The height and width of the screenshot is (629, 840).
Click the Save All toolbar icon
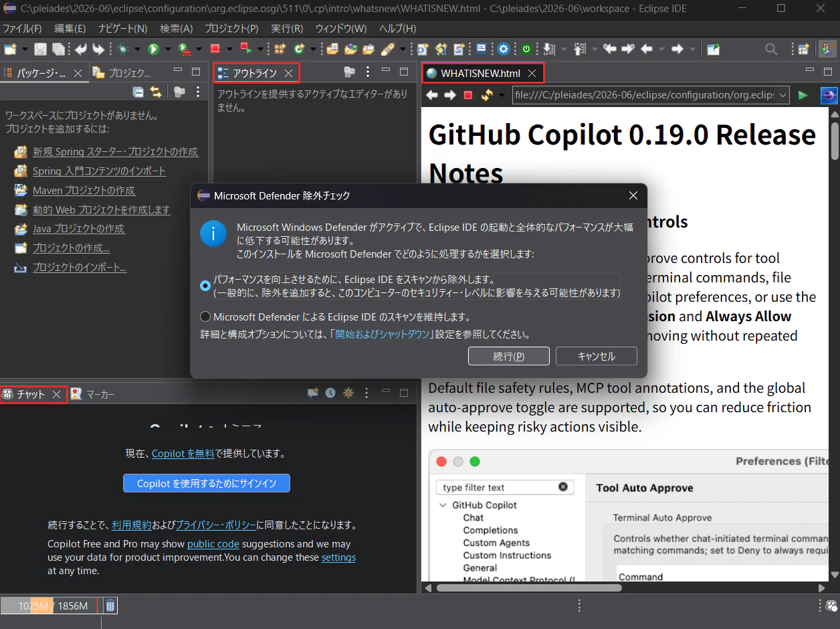coord(58,49)
